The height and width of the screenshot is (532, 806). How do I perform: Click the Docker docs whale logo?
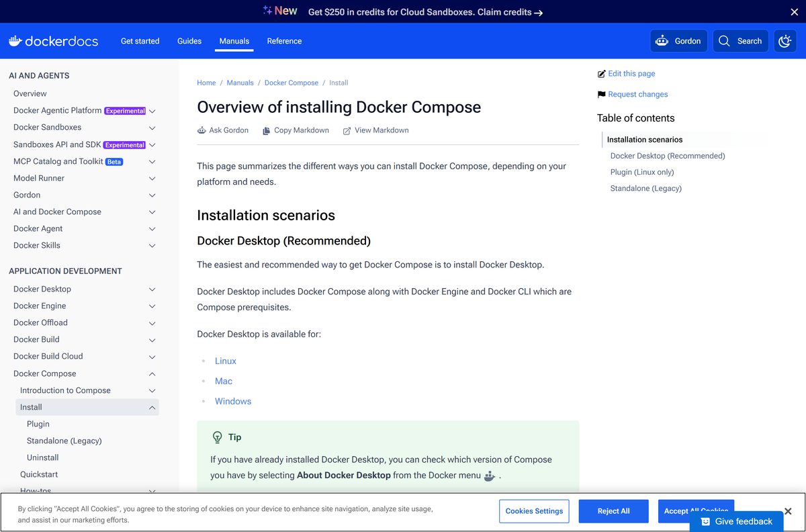pos(53,41)
